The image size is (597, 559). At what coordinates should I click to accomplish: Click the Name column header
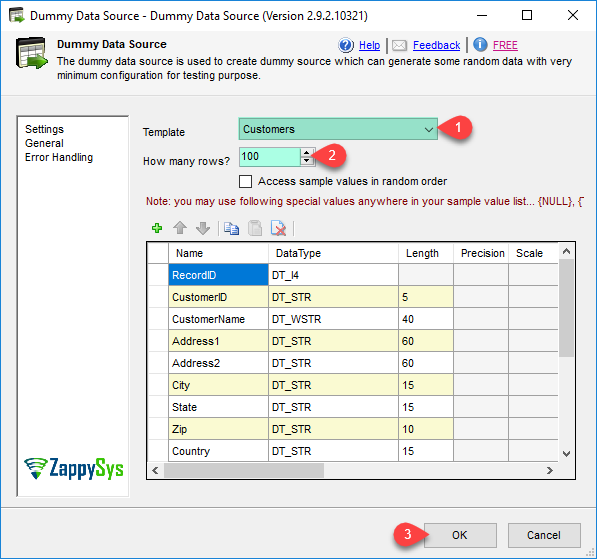tap(218, 253)
